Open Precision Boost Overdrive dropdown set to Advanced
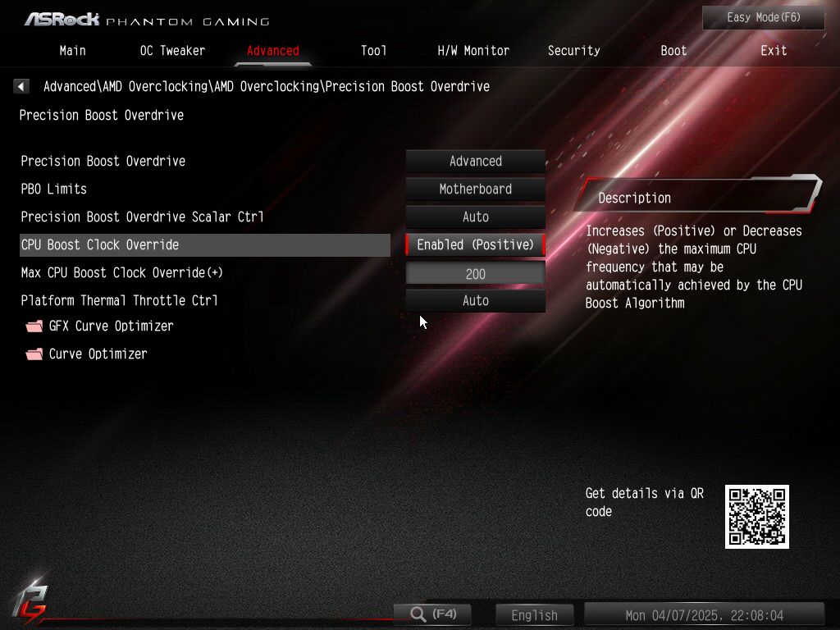The height and width of the screenshot is (630, 840). (475, 162)
